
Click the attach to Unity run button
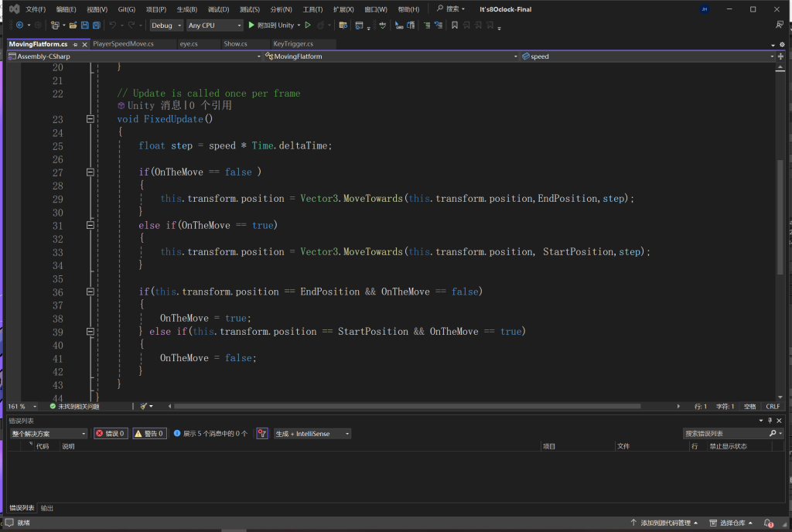271,26
